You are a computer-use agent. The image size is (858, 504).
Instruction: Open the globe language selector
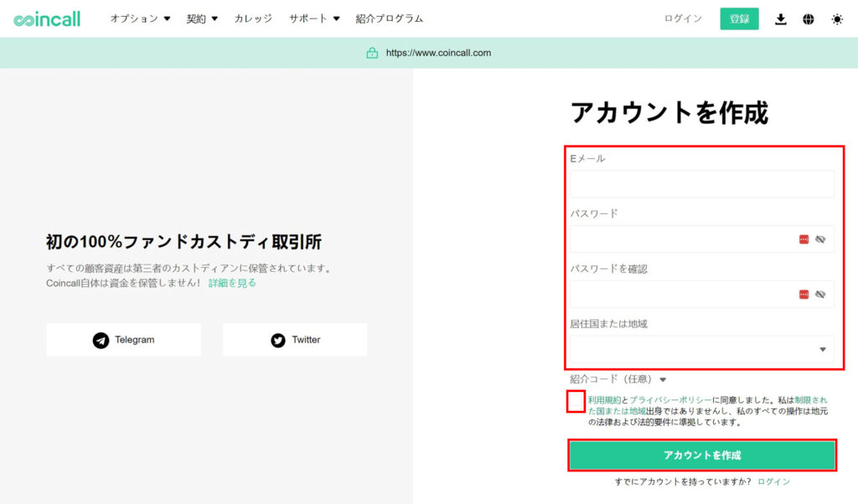(x=809, y=19)
